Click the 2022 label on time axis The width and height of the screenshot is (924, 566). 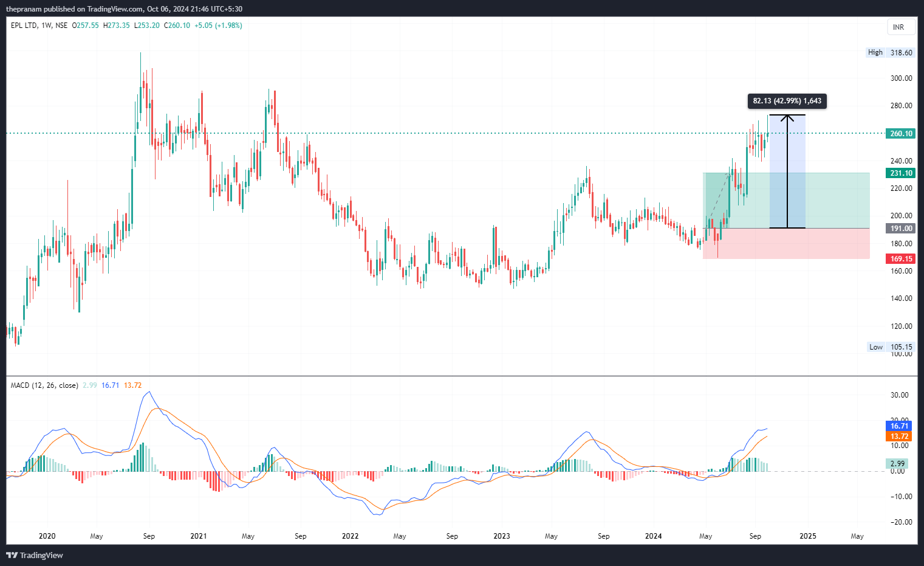click(351, 536)
